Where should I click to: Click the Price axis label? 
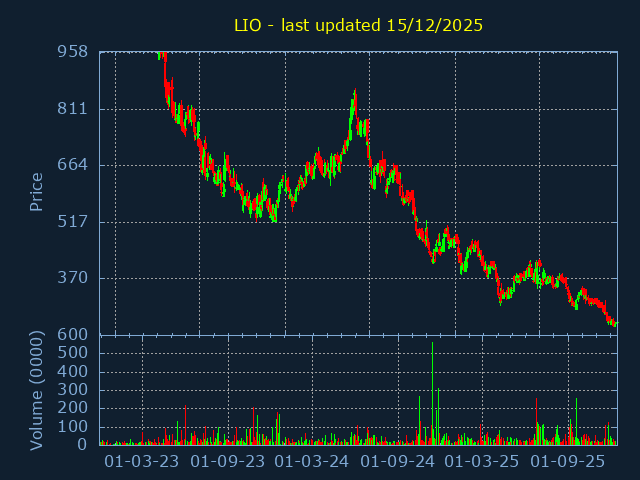tap(37, 192)
